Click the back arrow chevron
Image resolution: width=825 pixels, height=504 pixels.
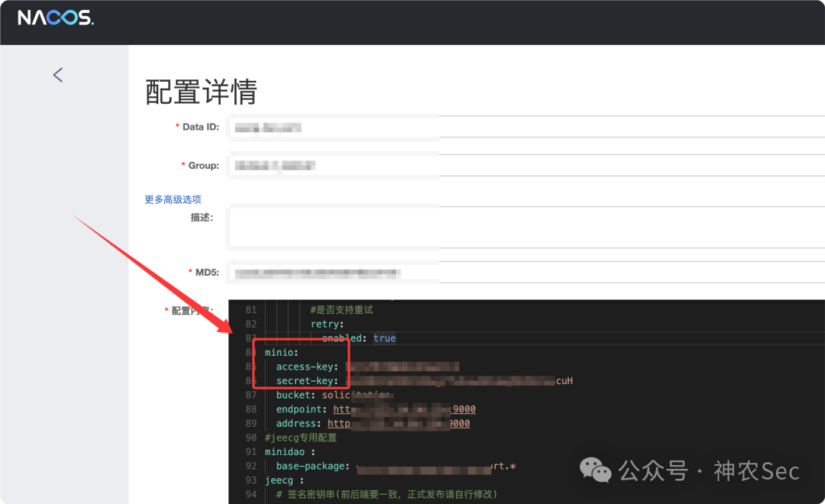58,75
